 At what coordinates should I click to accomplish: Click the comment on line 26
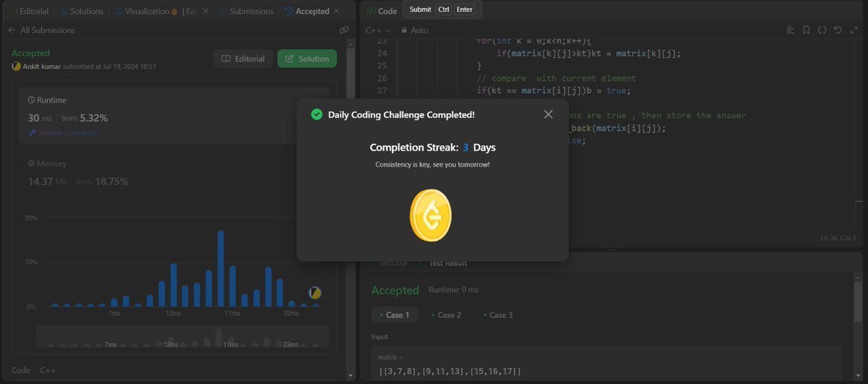556,78
